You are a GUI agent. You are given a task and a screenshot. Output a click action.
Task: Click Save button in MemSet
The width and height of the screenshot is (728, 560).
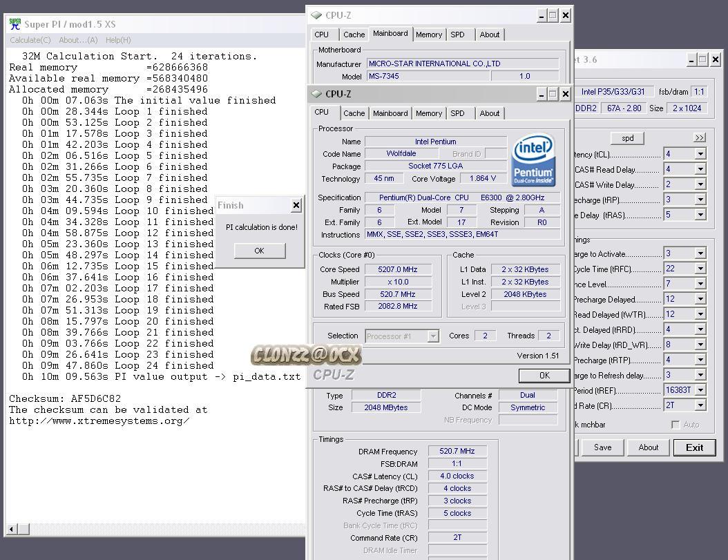click(602, 447)
